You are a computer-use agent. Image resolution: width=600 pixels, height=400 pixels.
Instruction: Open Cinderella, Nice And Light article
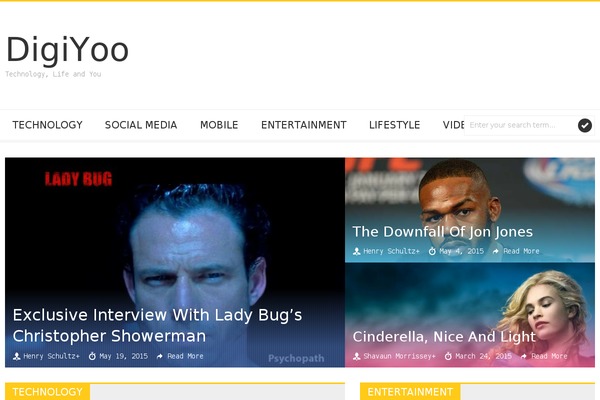coord(444,337)
